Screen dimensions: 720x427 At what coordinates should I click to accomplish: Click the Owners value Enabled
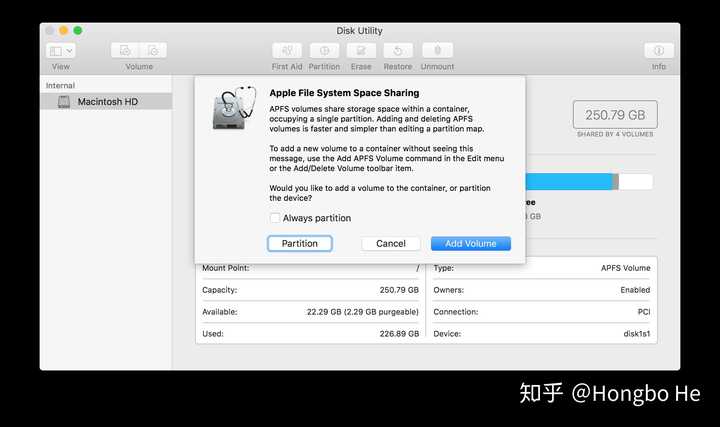[635, 290]
